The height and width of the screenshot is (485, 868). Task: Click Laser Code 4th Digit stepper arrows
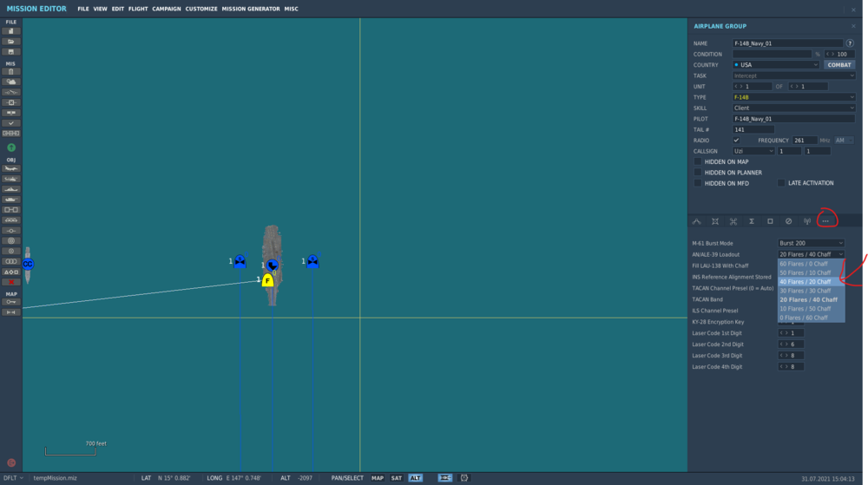(783, 367)
